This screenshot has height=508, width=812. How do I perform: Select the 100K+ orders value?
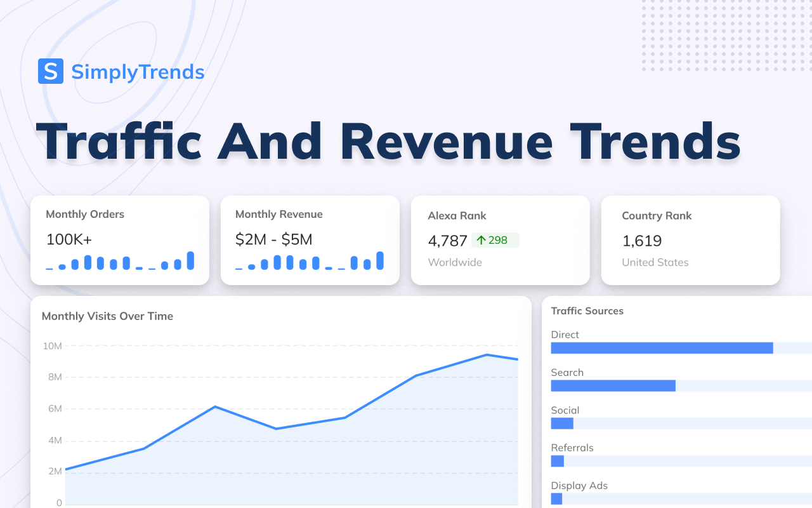pyautogui.click(x=69, y=239)
